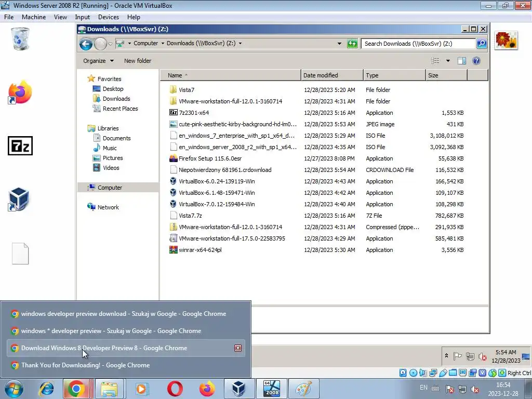Open the Recycle Bin on guest desktop
532x399 pixels.
(20, 38)
